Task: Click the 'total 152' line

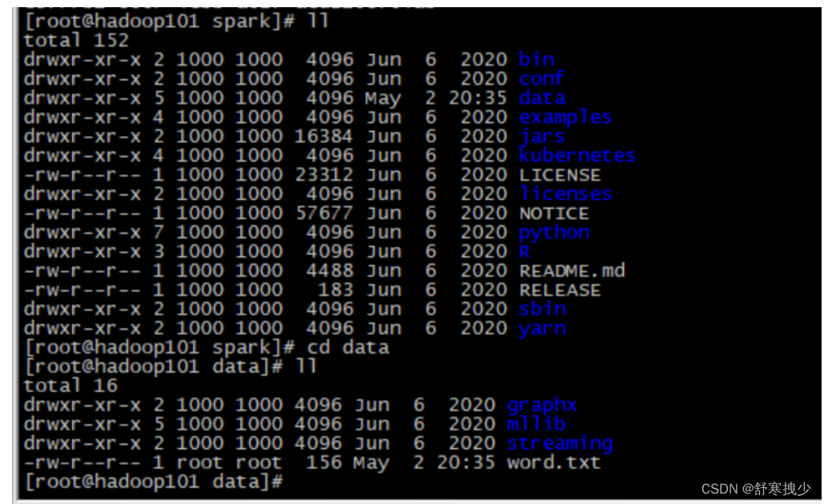Action: tap(76, 41)
